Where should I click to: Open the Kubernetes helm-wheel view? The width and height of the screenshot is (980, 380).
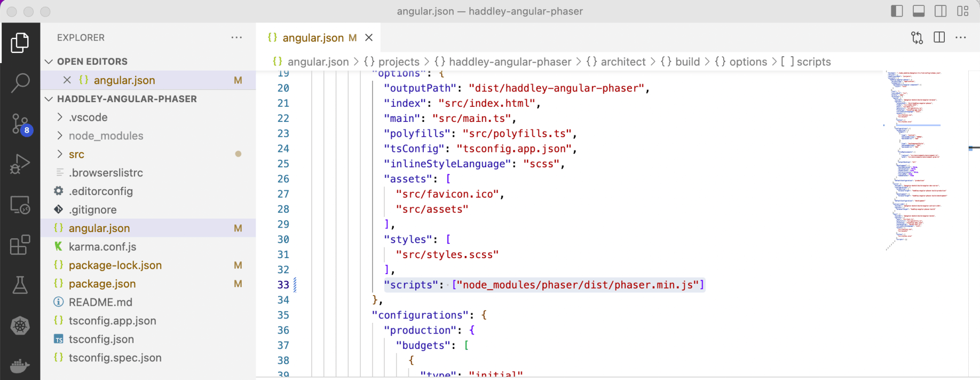click(x=20, y=325)
